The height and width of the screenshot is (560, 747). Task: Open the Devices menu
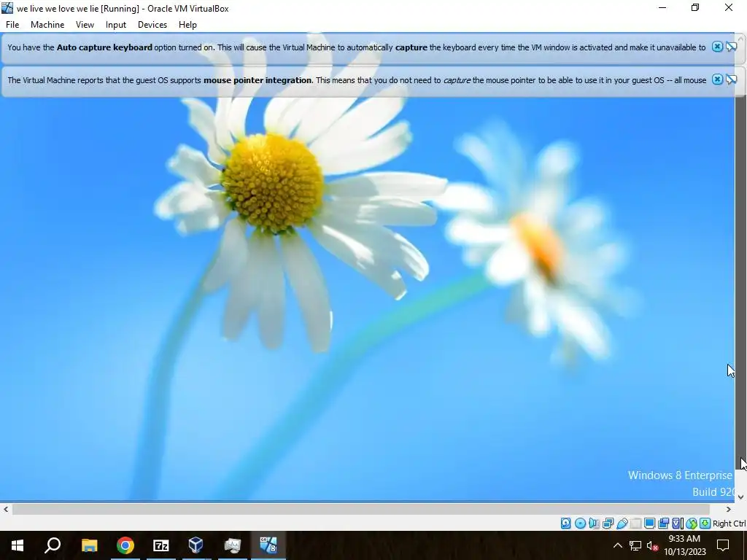click(152, 25)
